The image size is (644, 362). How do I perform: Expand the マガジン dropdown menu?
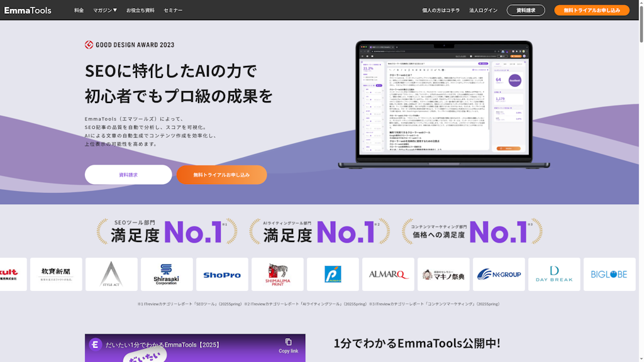coord(105,10)
